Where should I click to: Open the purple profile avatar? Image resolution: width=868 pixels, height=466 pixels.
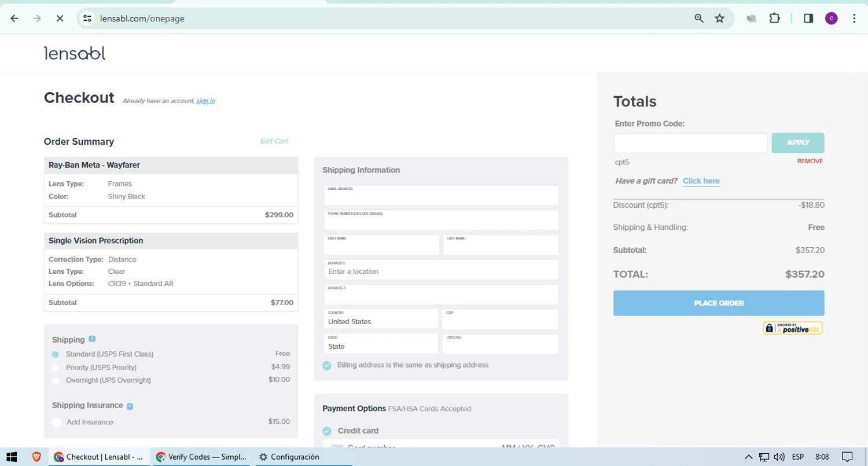point(832,19)
